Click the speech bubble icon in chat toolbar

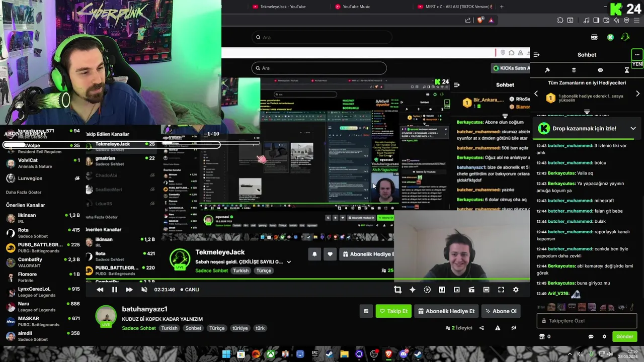pos(600,70)
